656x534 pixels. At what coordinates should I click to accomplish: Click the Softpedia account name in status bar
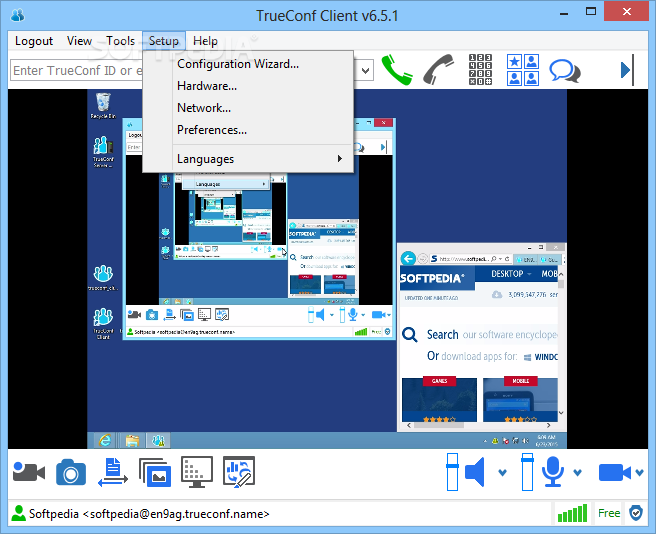pyautogui.click(x=149, y=514)
